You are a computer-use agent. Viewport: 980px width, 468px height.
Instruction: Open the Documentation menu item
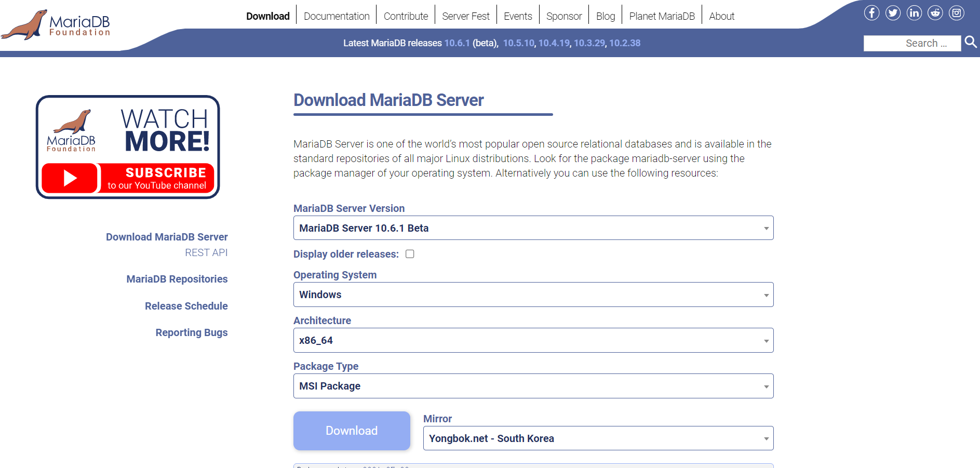pyautogui.click(x=337, y=16)
